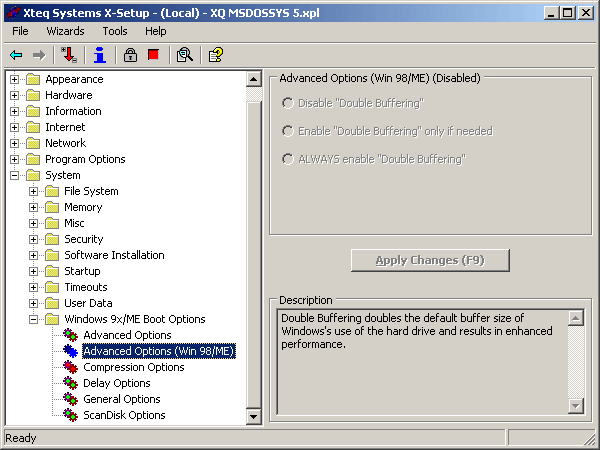
Task: Click gear icon beside ScanDisk Options
Action: pyautogui.click(x=70, y=416)
